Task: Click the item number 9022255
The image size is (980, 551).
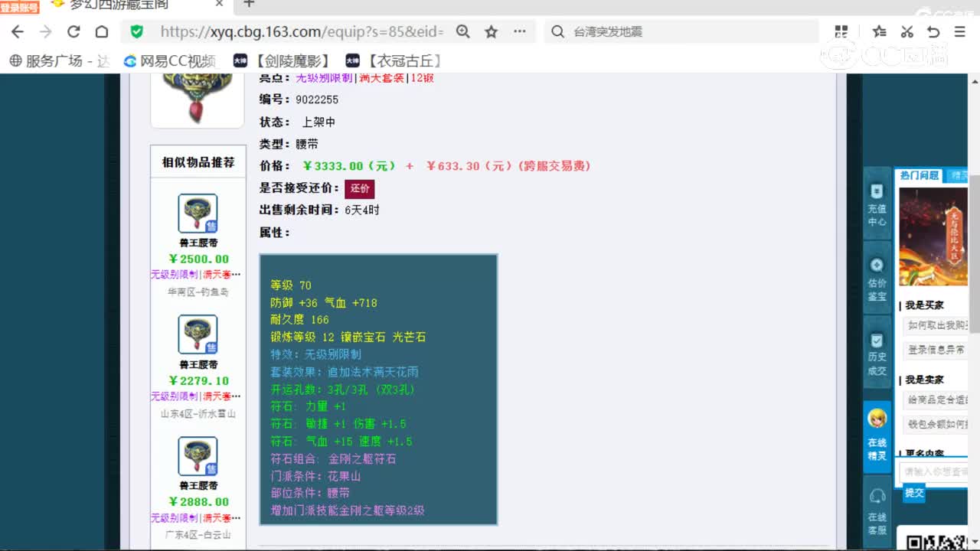Action: pyautogui.click(x=317, y=99)
